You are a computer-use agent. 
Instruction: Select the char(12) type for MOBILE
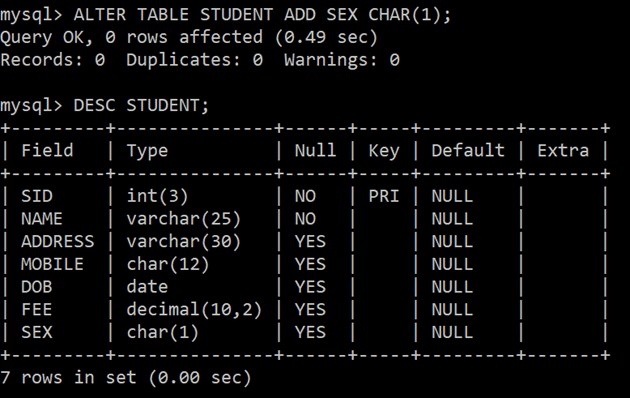coord(168,265)
